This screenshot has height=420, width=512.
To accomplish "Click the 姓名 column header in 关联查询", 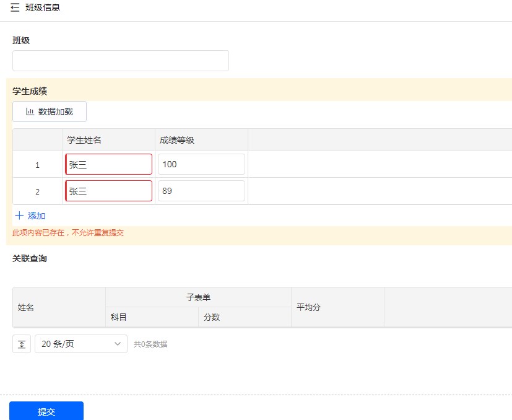I will 26,307.
